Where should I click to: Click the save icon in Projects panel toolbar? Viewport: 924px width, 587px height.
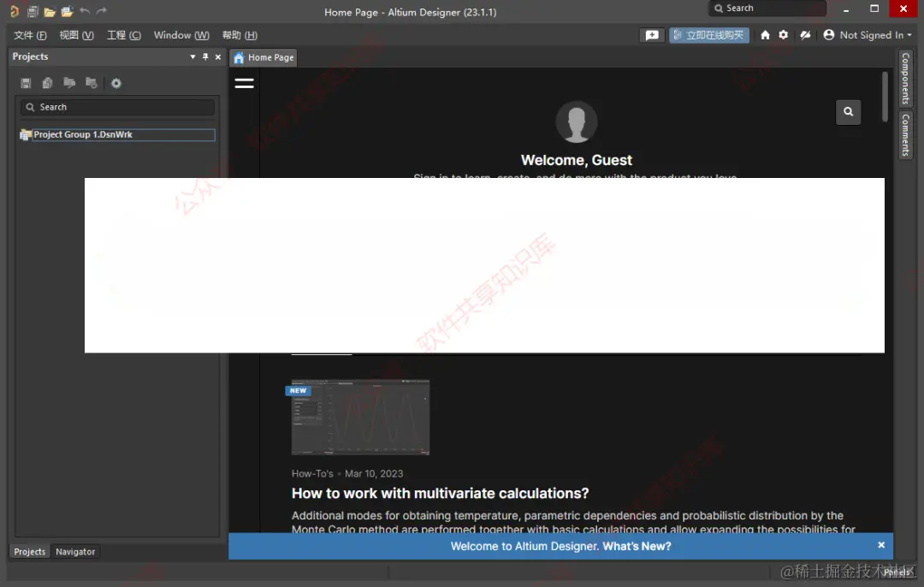pyautogui.click(x=26, y=83)
